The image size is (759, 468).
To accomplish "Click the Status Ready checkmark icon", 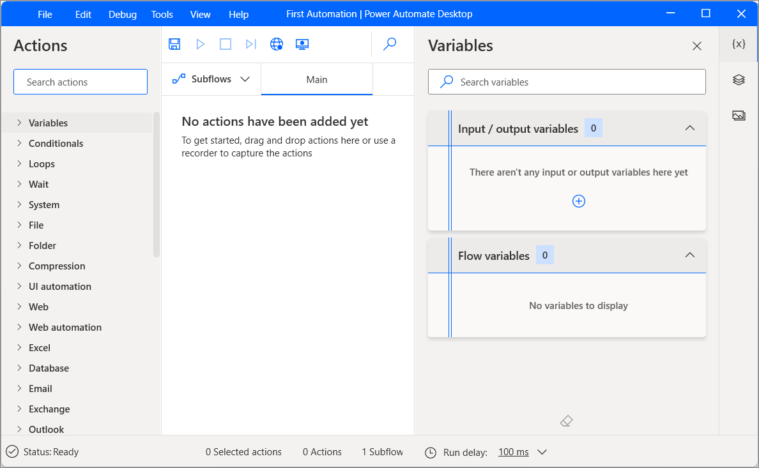I will (12, 452).
